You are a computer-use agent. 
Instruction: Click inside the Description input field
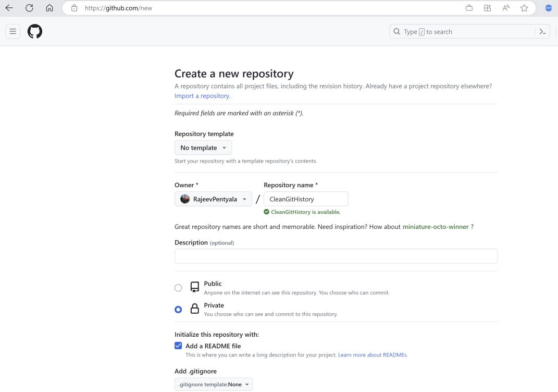click(336, 256)
